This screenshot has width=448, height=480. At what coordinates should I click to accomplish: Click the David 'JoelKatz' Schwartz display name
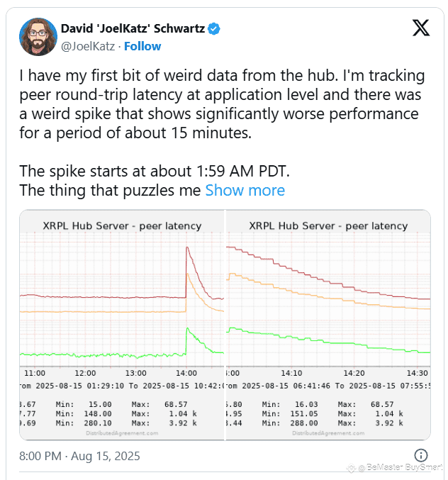pos(132,29)
